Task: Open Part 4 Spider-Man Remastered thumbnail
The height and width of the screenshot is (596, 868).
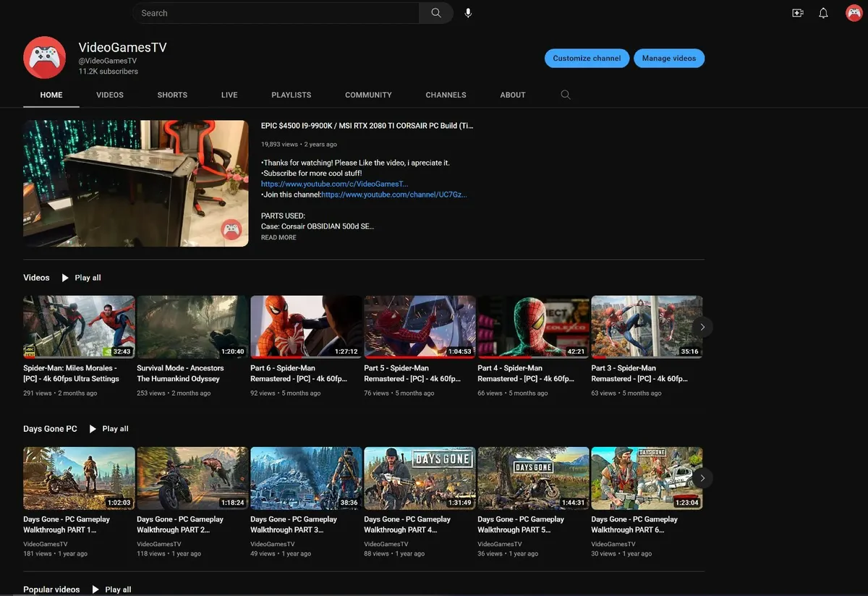Action: [x=533, y=327]
